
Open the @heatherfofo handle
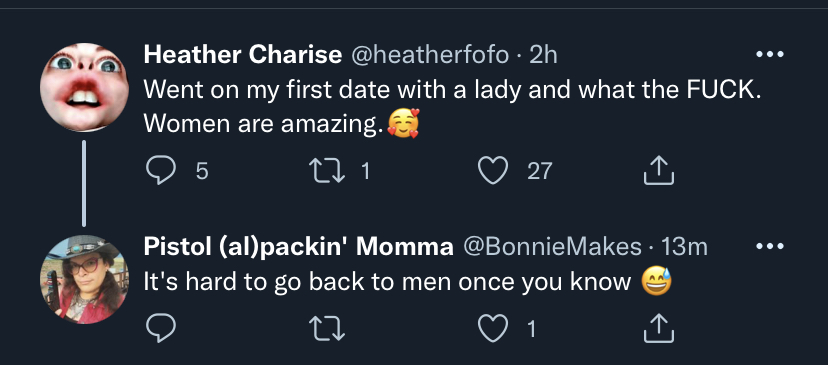pos(427,54)
